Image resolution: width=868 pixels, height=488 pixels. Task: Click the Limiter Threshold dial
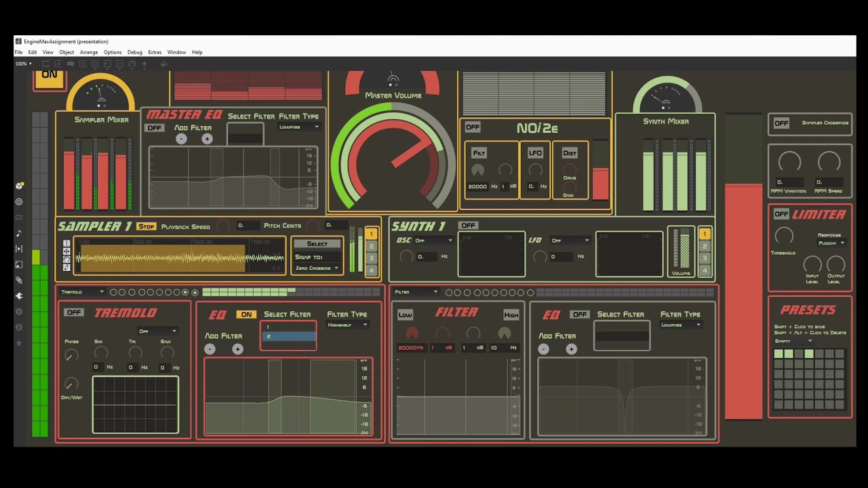pos(784,235)
